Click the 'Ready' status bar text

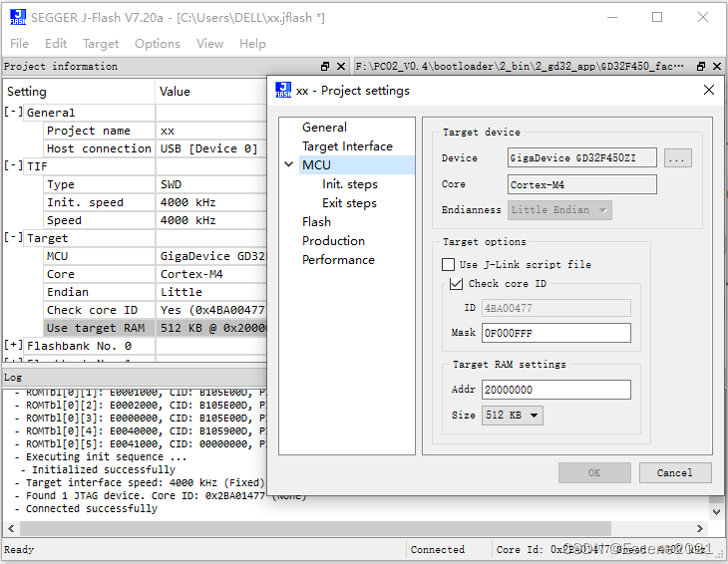click(19, 550)
